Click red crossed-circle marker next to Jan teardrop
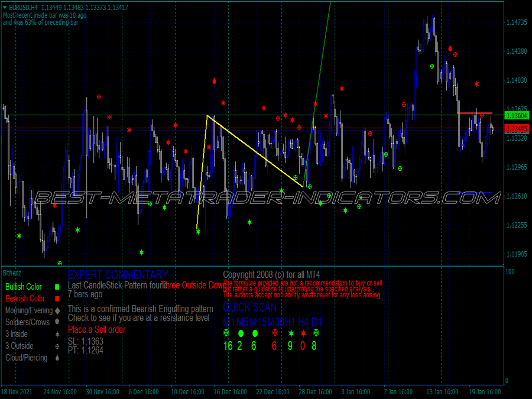The width and height of the screenshot is (532, 399). tap(455, 54)
